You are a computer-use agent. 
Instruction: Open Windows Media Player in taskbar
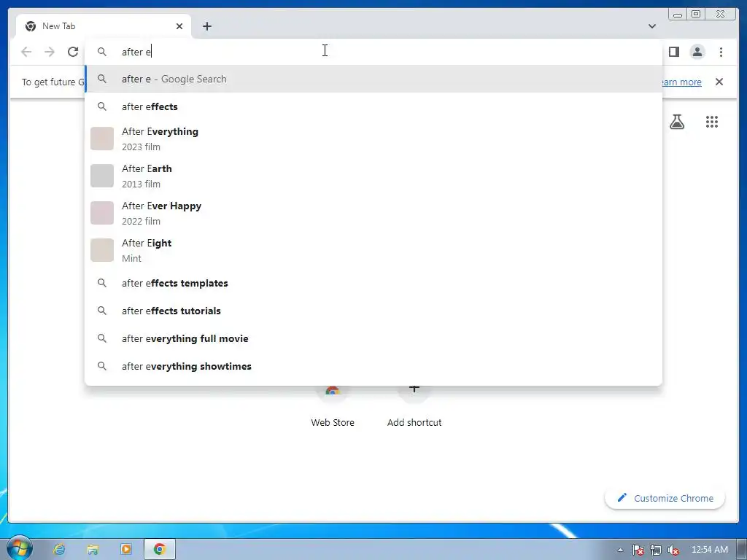[125, 549]
